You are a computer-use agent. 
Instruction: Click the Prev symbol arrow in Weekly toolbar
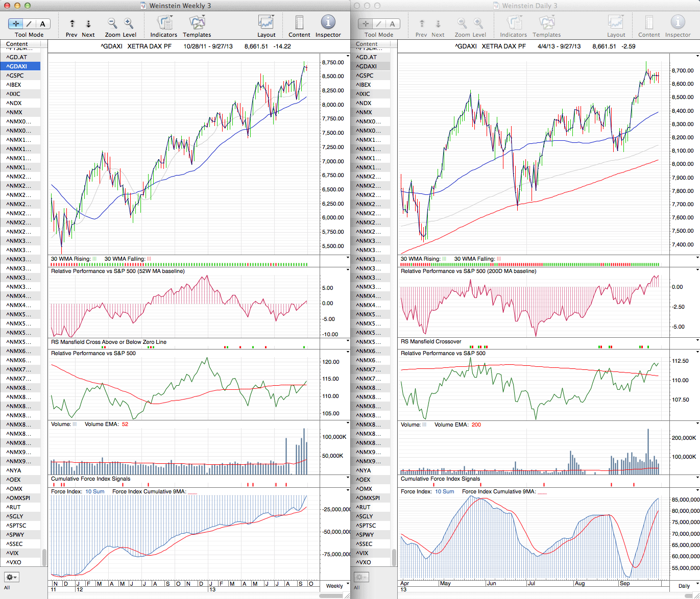(x=72, y=23)
